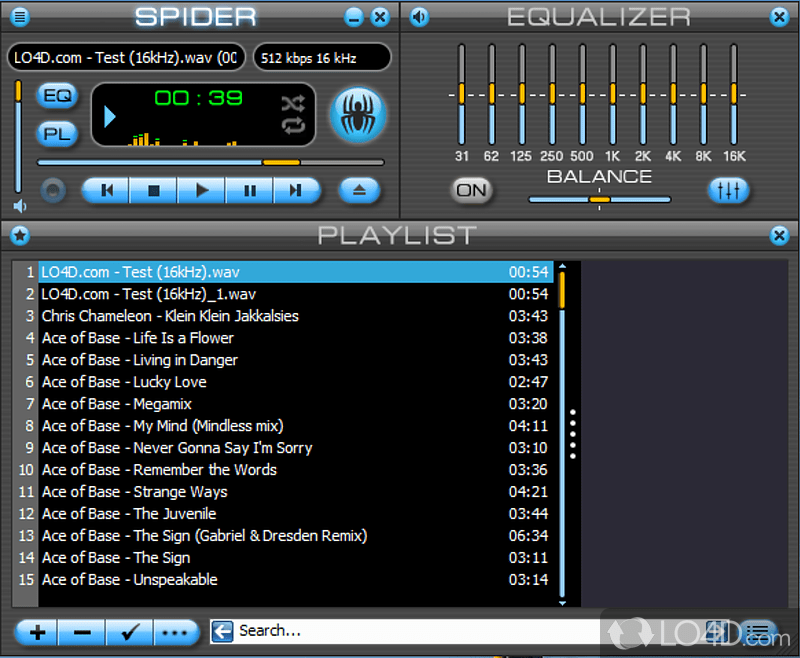
Task: Open equalizer presets button
Action: point(728,191)
